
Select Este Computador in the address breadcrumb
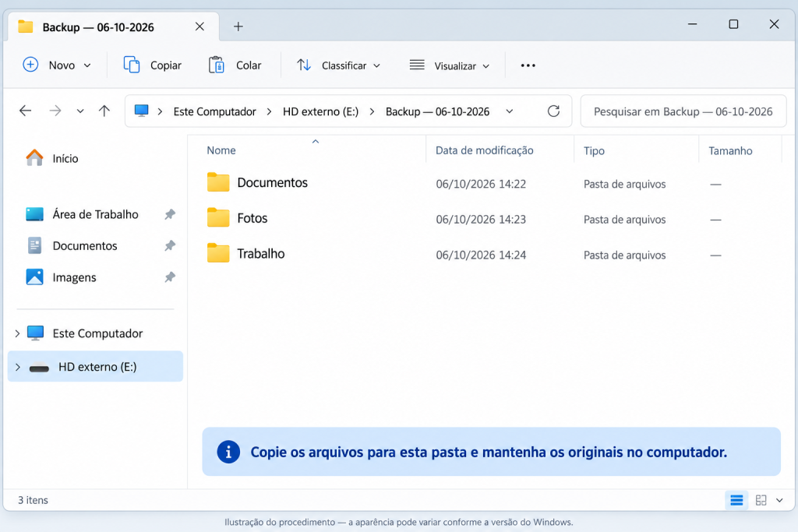pos(215,111)
